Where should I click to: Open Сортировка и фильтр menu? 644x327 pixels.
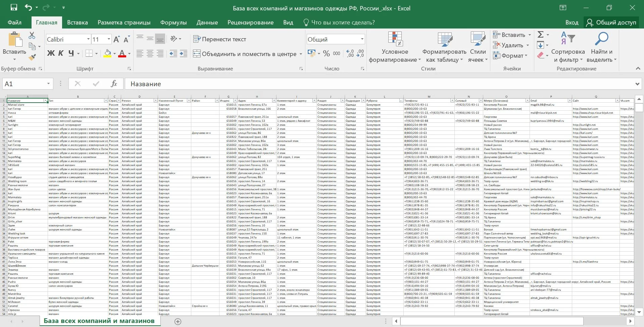click(x=568, y=47)
